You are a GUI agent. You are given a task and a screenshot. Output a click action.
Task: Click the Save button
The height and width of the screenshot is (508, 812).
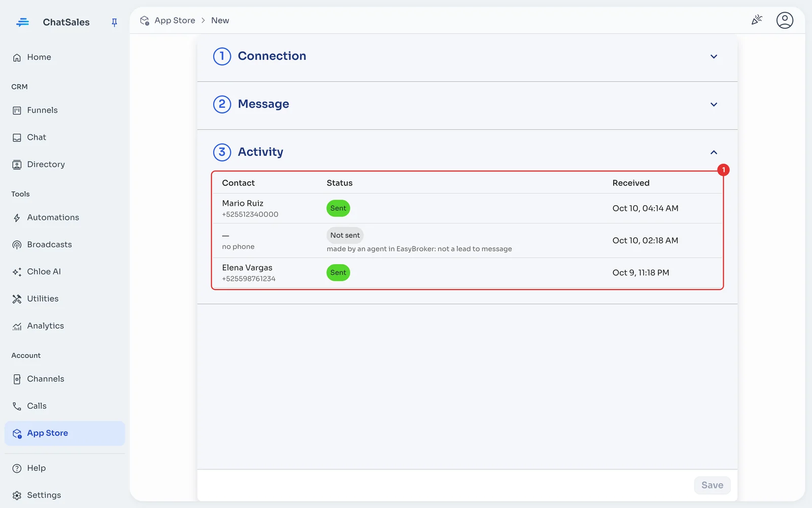pos(712,485)
